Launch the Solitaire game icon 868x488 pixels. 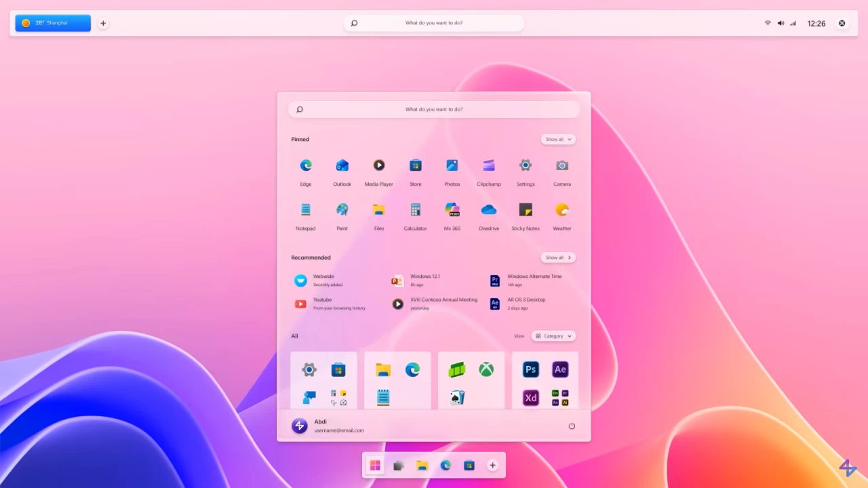457,397
